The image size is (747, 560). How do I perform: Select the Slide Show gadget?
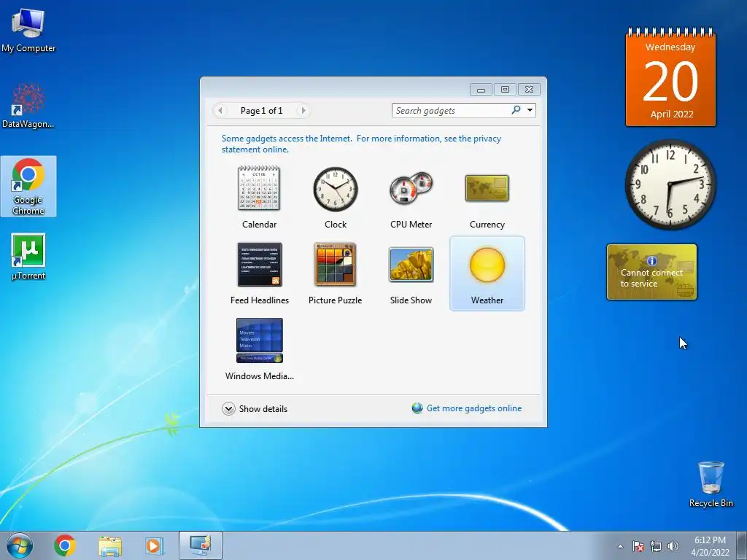tap(411, 273)
